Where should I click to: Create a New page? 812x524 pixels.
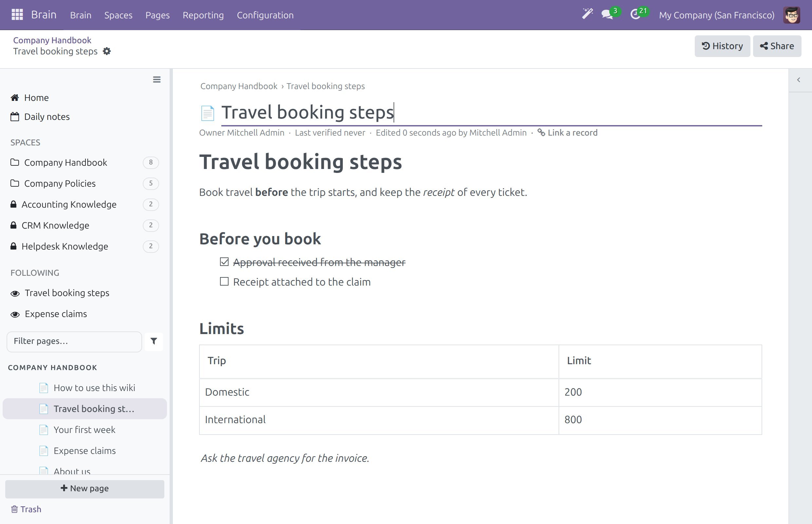(85, 489)
